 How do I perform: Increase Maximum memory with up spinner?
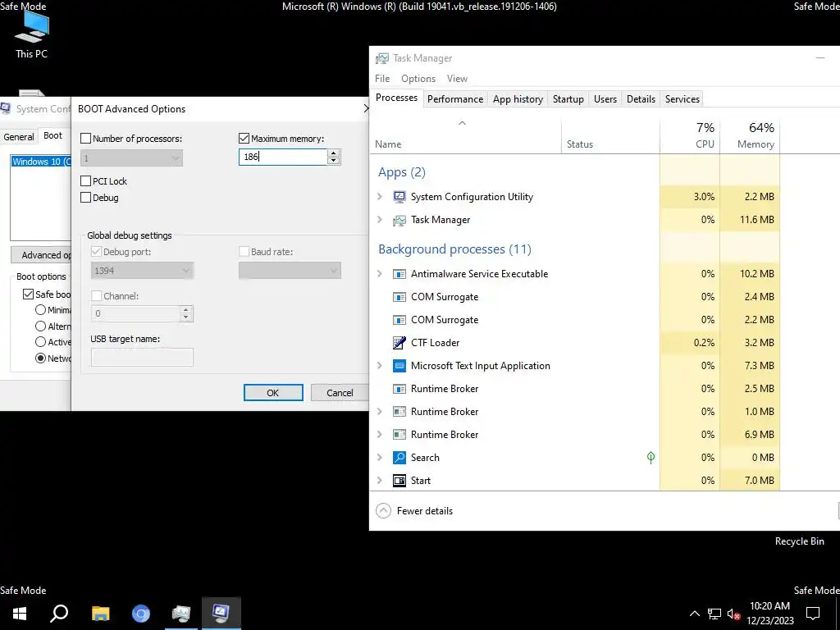tap(334, 153)
